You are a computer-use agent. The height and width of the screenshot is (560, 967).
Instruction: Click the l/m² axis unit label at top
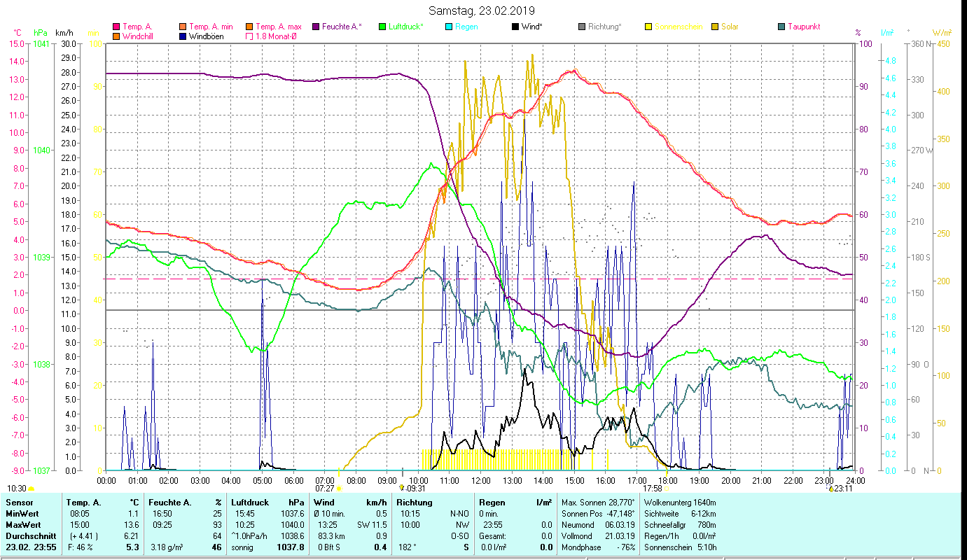click(887, 33)
